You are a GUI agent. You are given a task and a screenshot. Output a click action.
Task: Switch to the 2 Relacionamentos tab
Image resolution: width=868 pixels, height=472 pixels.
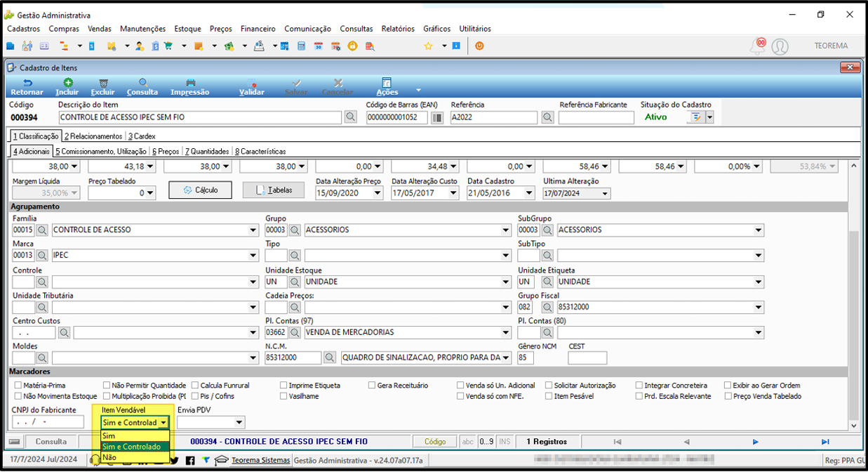pos(93,136)
